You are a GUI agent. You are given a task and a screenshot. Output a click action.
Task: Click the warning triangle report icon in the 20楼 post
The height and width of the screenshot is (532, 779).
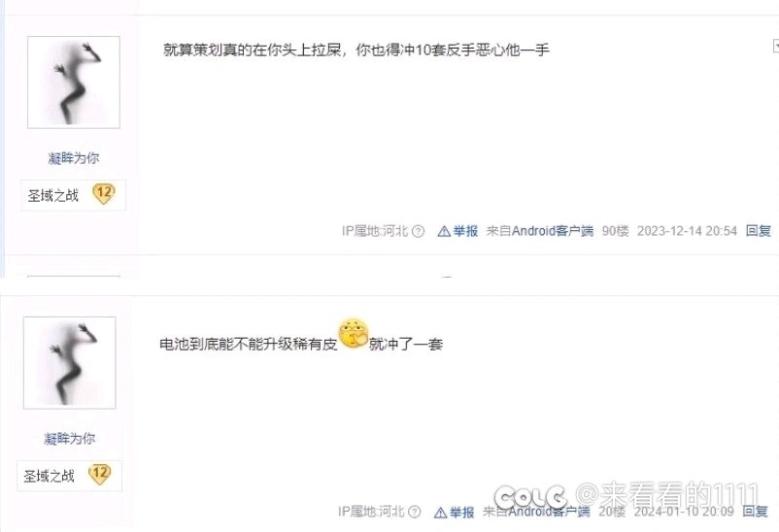[440, 513]
